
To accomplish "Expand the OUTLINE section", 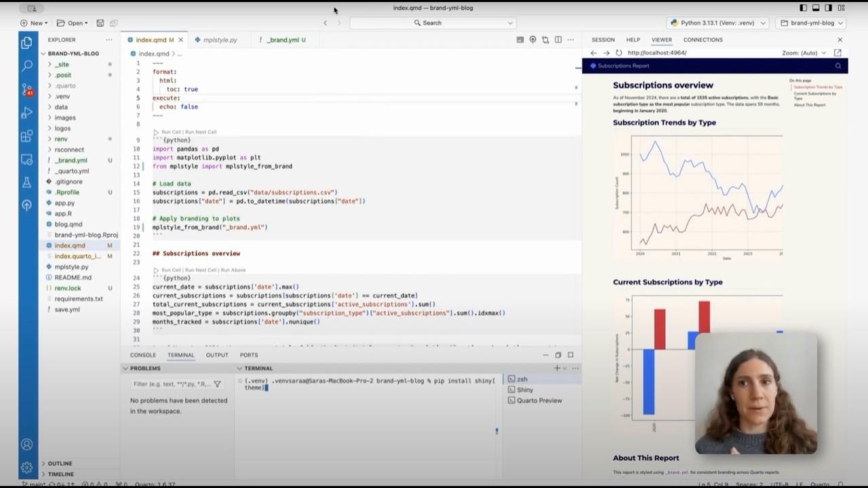I will (x=60, y=463).
